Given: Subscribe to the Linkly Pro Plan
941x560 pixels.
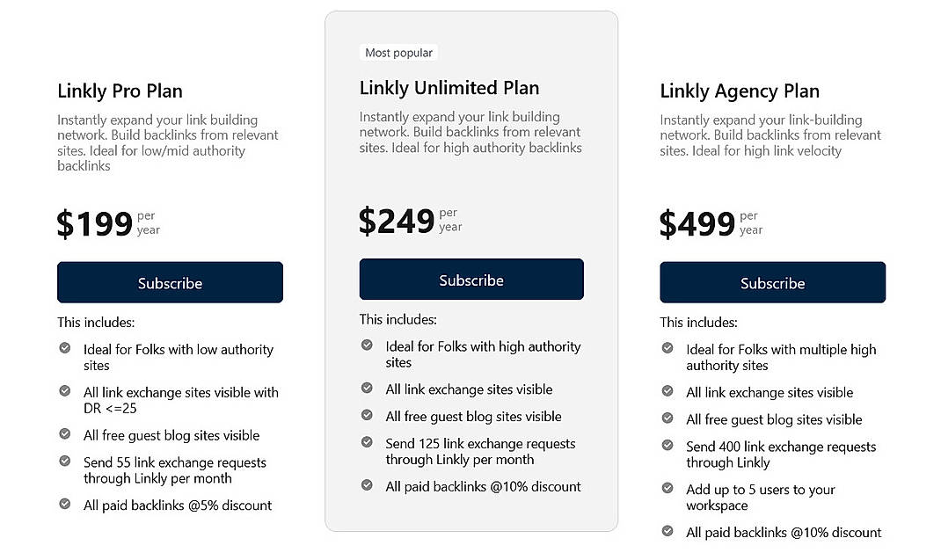Looking at the screenshot, I should pyautogui.click(x=170, y=282).
